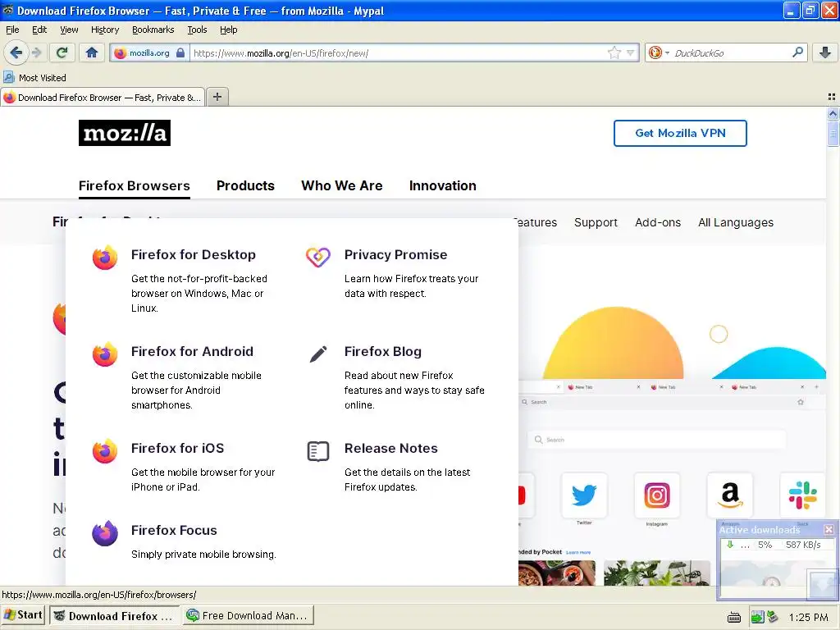The height and width of the screenshot is (630, 840).
Task: Open the File menu
Action: click(12, 30)
